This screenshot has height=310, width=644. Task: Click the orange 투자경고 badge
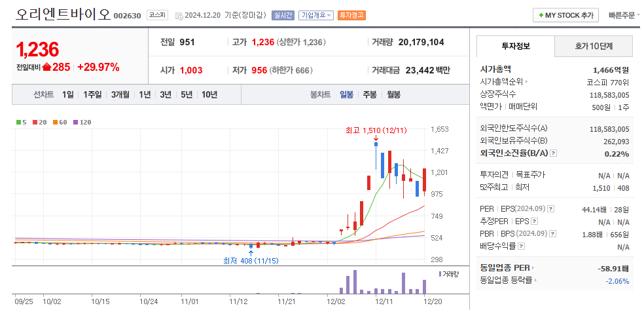coord(351,15)
